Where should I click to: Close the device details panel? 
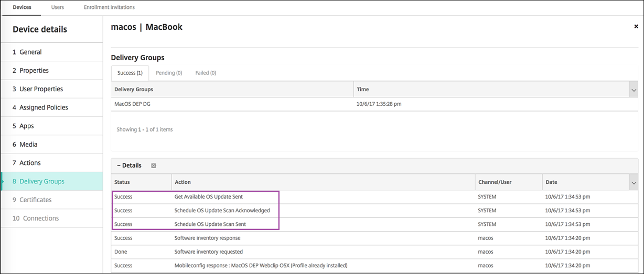(636, 27)
